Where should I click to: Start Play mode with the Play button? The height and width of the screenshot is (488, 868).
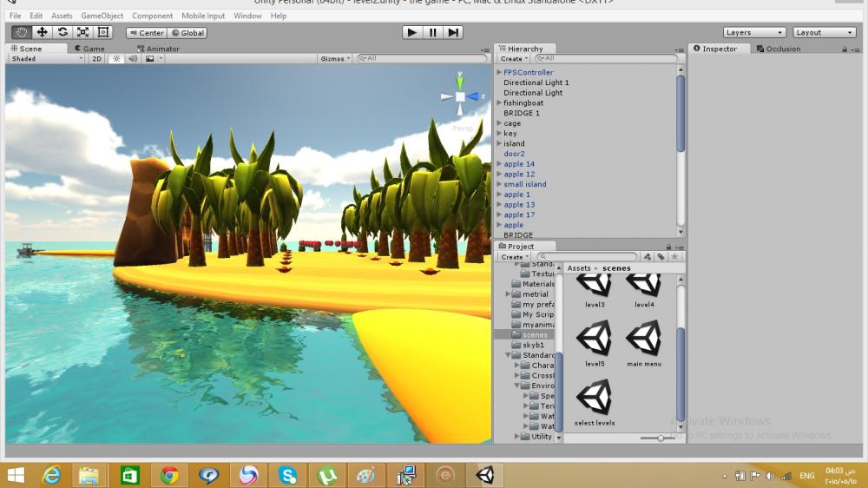[x=411, y=33]
